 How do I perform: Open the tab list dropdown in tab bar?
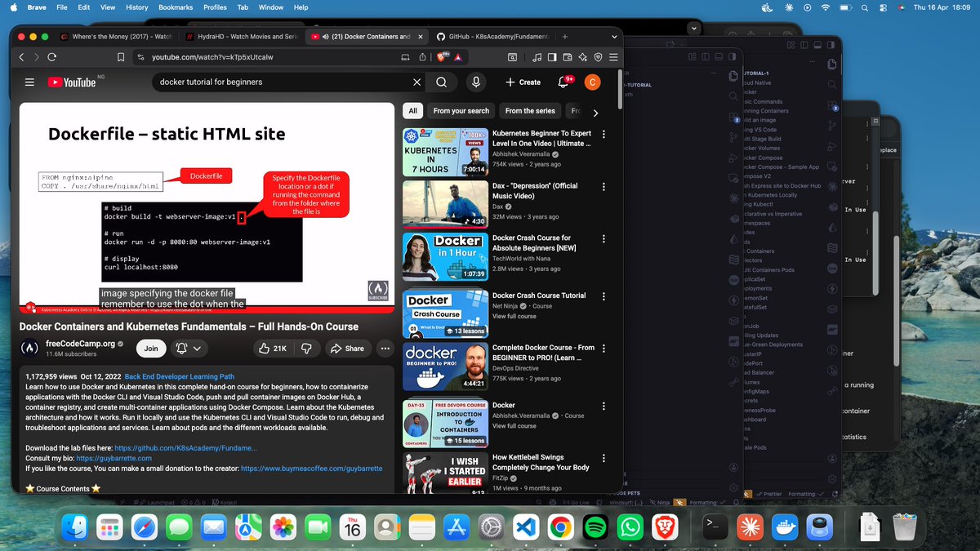point(614,37)
